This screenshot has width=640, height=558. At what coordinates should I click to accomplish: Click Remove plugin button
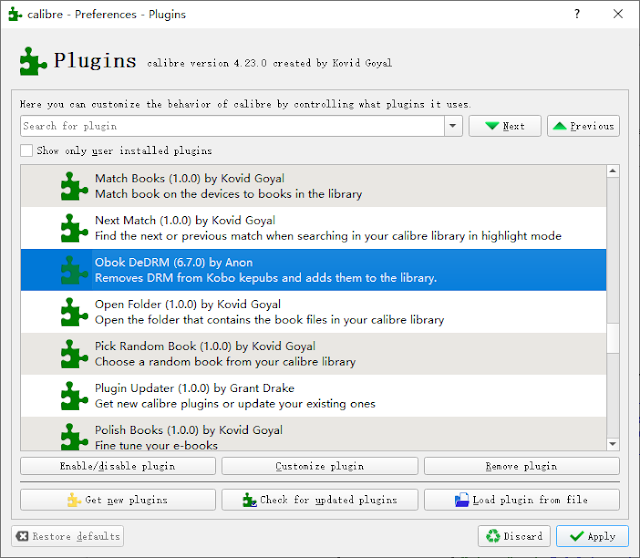(522, 466)
